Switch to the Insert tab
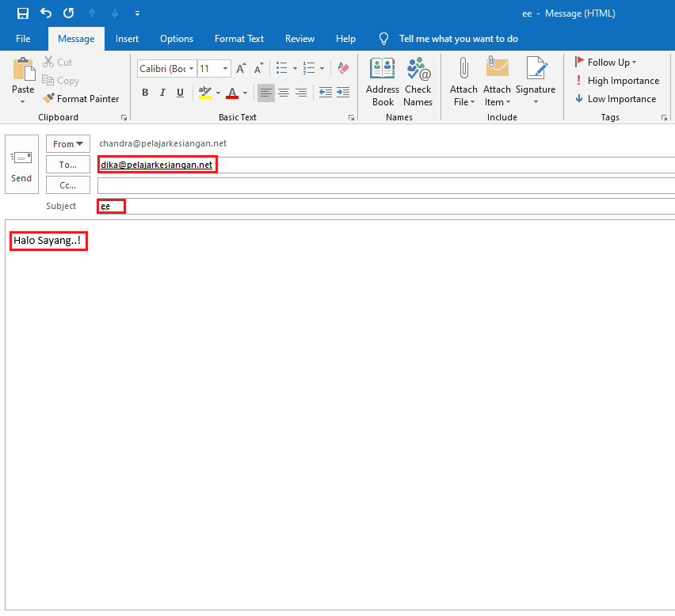This screenshot has width=675, height=616. click(x=127, y=39)
